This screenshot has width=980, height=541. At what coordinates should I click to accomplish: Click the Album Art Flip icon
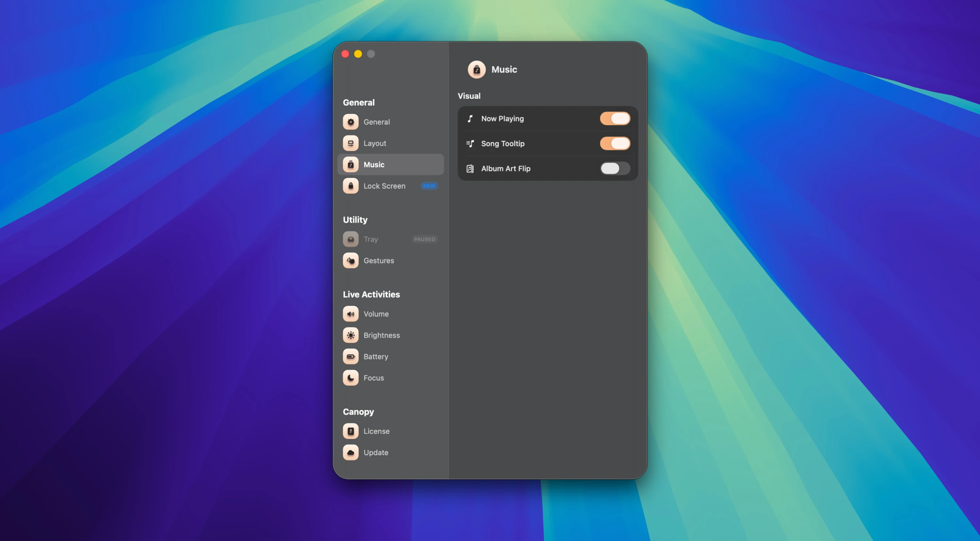(470, 168)
